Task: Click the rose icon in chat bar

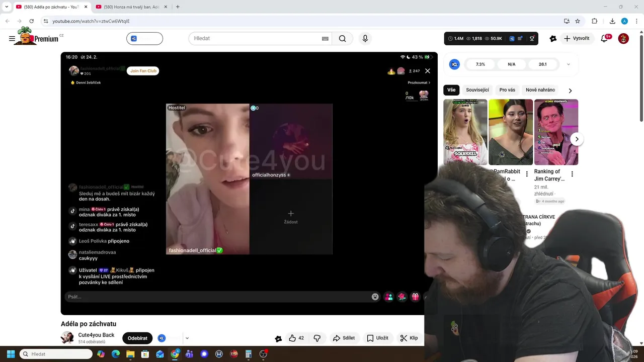Action: tap(401, 297)
